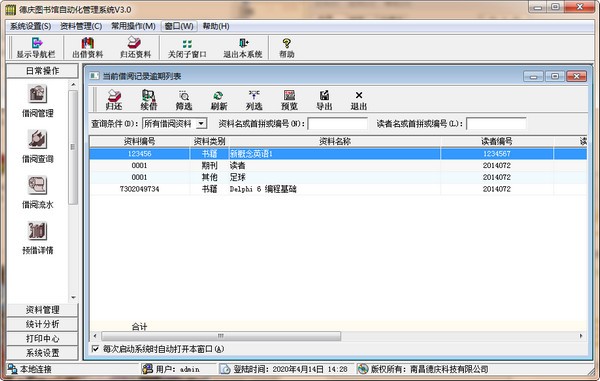
Task: Open the 资料管理(C) menu
Action: click(x=81, y=26)
